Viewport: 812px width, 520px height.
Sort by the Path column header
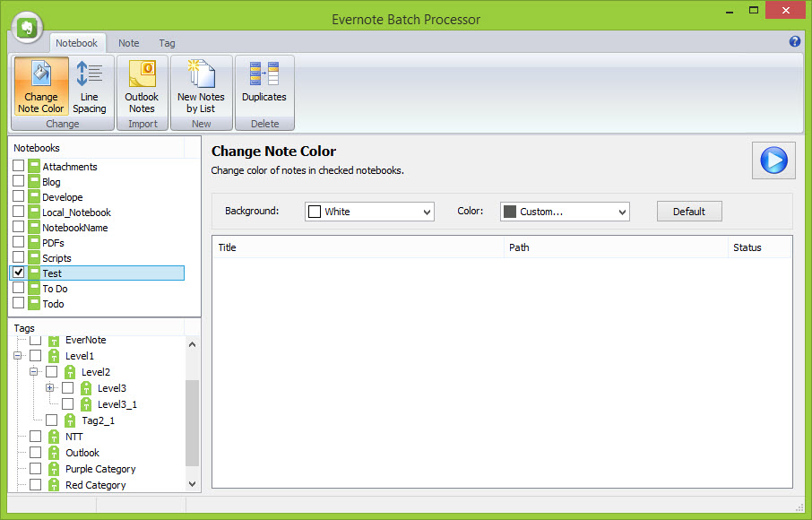click(616, 247)
